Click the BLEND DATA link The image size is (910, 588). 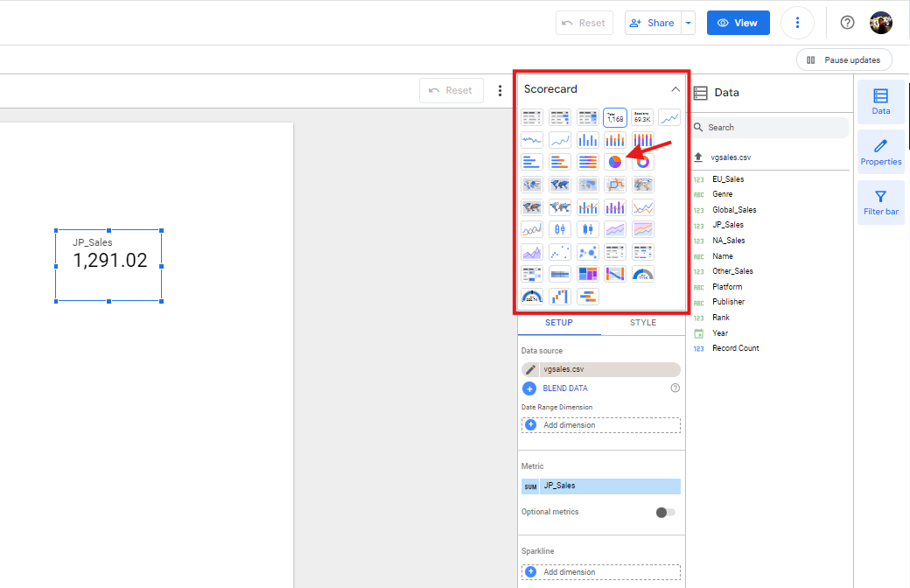[x=565, y=388]
